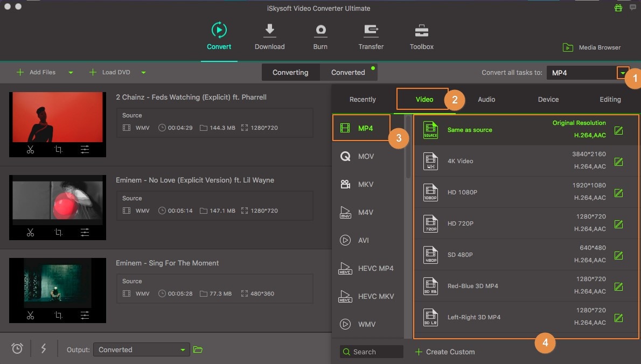This screenshot has height=364, width=641.
Task: Open the Video format tab
Action: (424, 99)
